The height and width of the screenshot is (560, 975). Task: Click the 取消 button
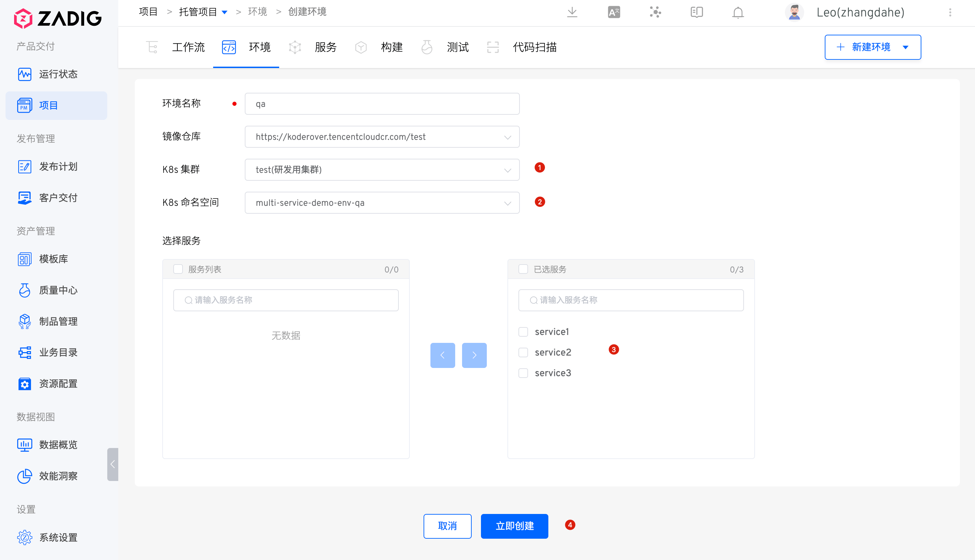click(448, 526)
